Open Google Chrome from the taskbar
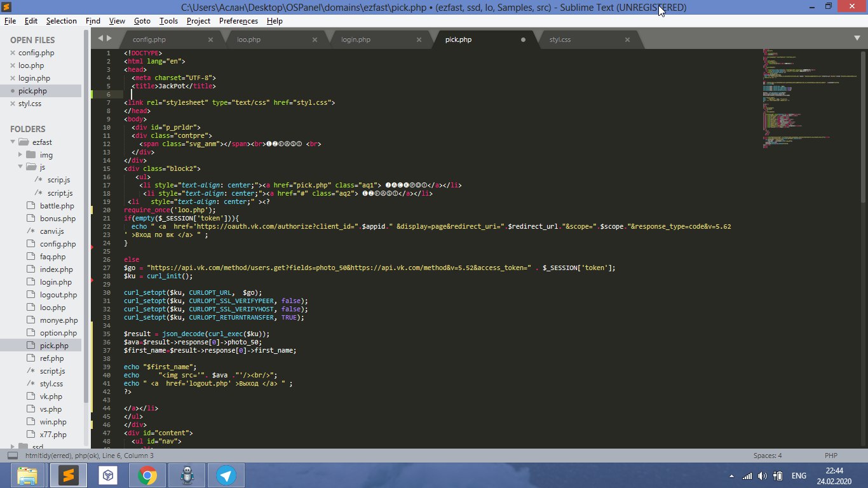Viewport: 868px width, 488px height. click(x=147, y=475)
